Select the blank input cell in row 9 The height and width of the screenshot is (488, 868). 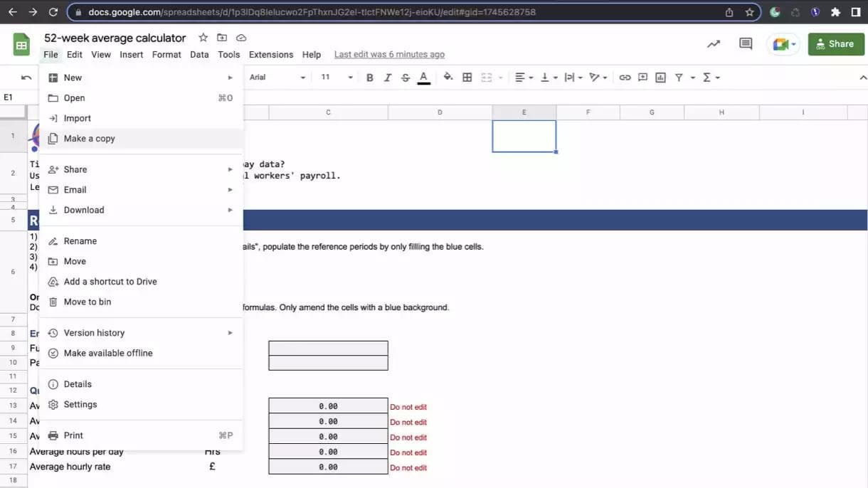(x=328, y=348)
